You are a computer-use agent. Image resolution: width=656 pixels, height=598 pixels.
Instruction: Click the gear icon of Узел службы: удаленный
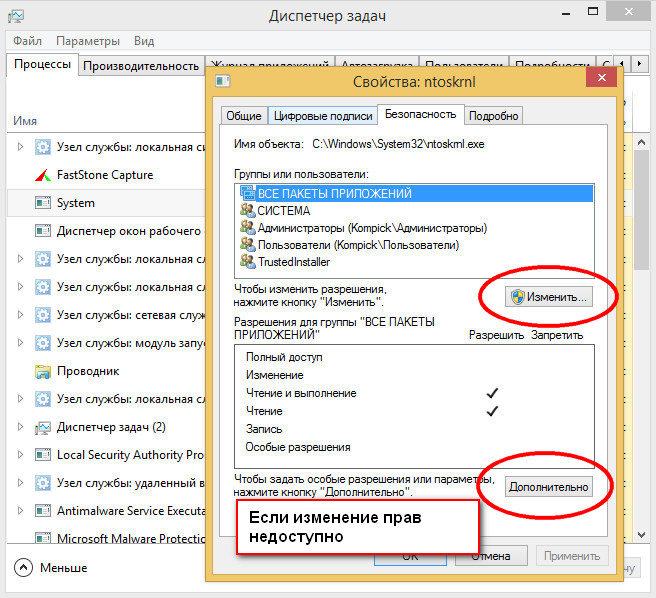(x=43, y=483)
